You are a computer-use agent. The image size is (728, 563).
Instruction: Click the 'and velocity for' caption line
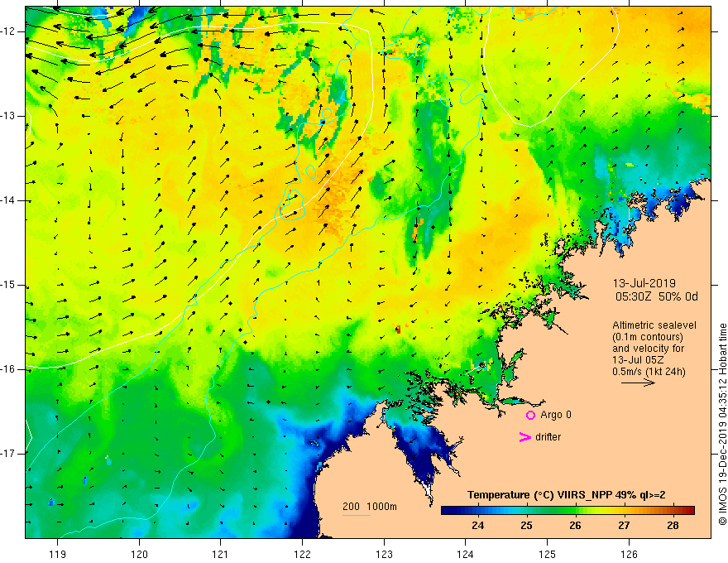click(x=648, y=349)
